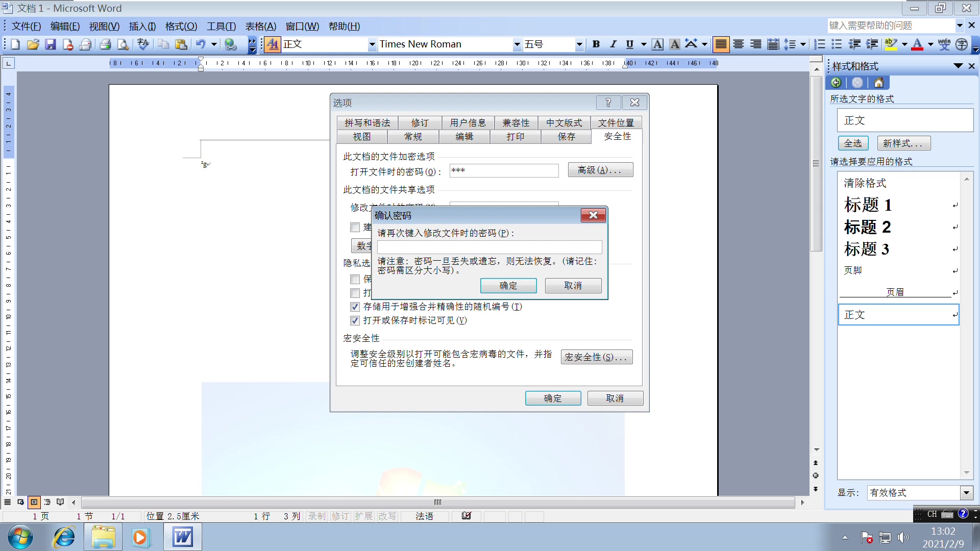The height and width of the screenshot is (551, 980).
Task: Toggle 打开或保存时标记可见 checkbox
Action: [355, 320]
